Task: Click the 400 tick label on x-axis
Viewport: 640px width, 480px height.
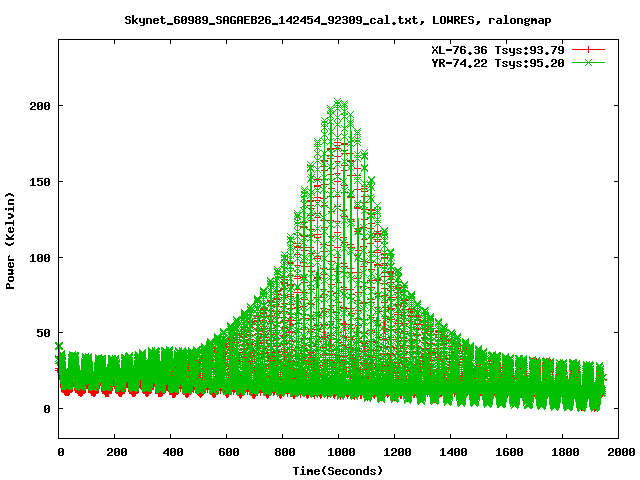Action: point(171,453)
